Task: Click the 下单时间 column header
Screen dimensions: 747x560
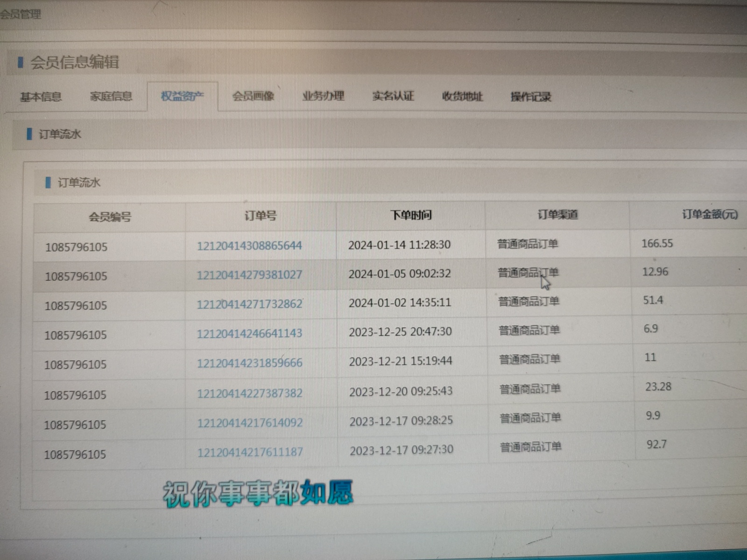Action: pos(411,215)
